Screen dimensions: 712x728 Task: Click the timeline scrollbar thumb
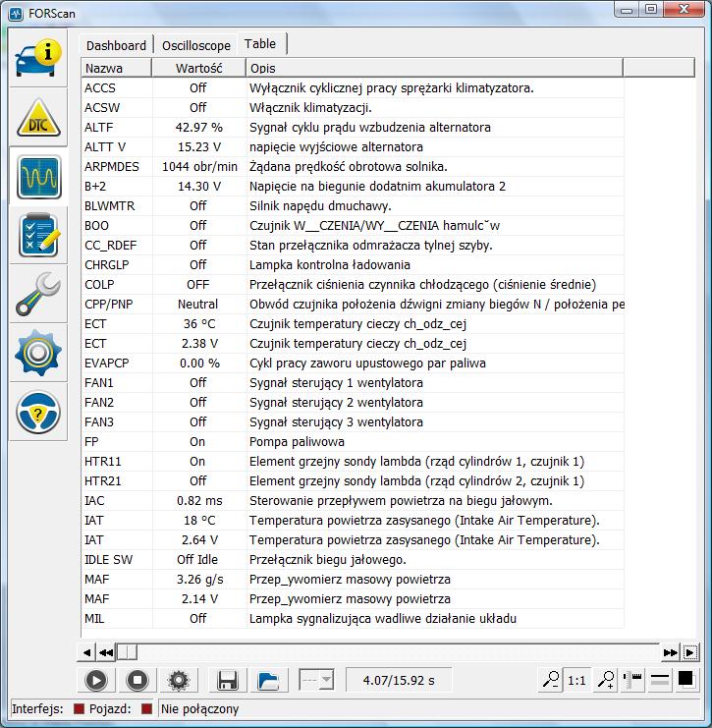pyautogui.click(x=128, y=651)
